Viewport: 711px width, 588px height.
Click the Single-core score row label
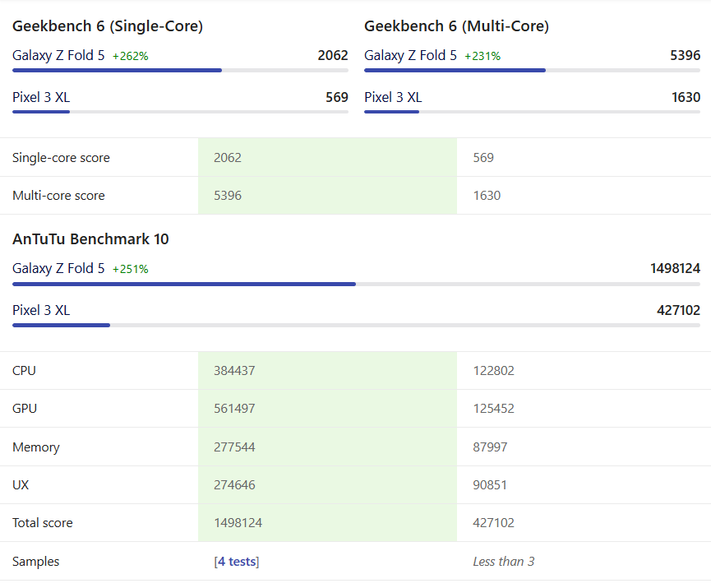[61, 158]
